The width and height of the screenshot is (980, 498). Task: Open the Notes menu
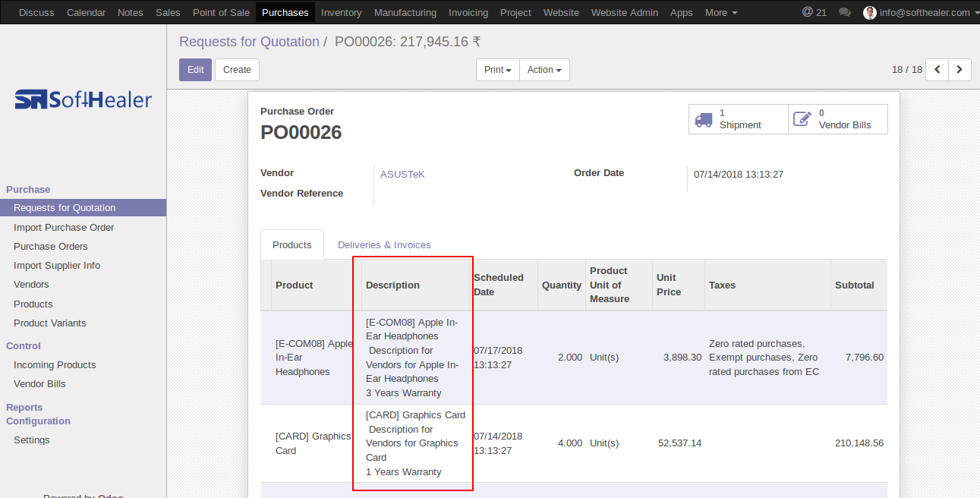[131, 13]
